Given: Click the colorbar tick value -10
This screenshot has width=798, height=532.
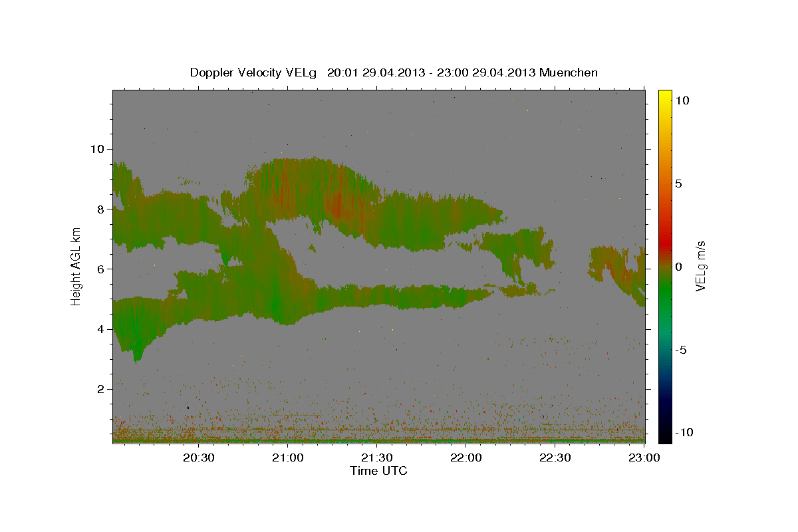Looking at the screenshot, I should (684, 432).
